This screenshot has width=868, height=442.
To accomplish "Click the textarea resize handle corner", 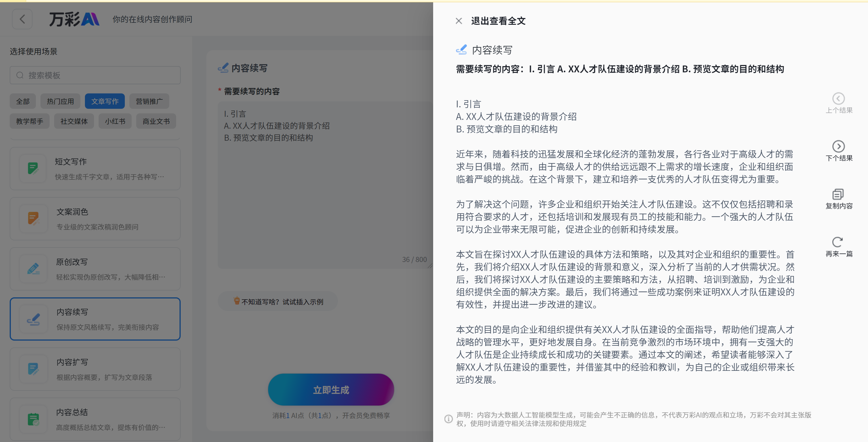I will [430, 266].
